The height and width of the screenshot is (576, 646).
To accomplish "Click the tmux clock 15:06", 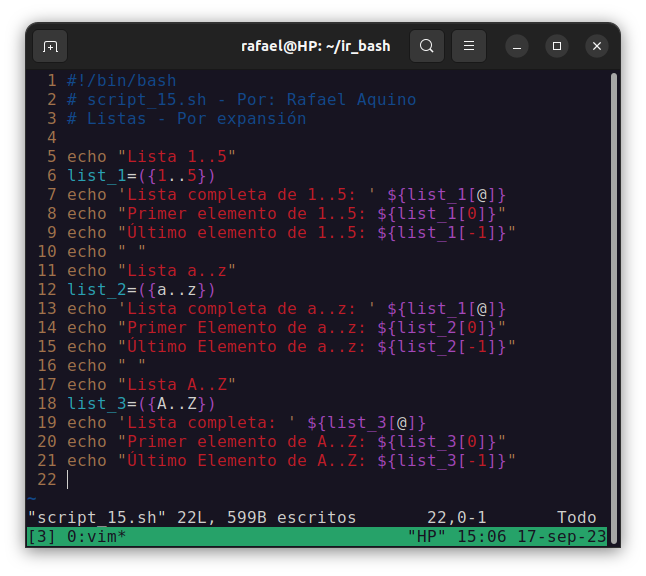I will point(482,536).
